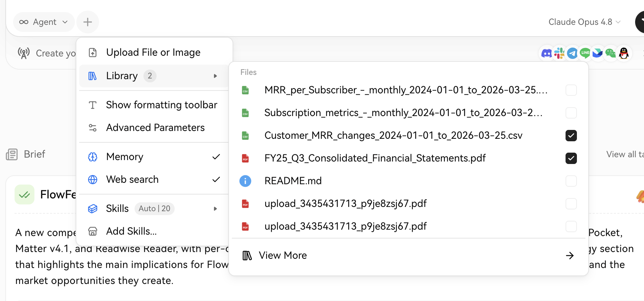Image resolution: width=644 pixels, height=301 pixels.
Task: Click the QQ penguin icon
Action: pos(624,54)
